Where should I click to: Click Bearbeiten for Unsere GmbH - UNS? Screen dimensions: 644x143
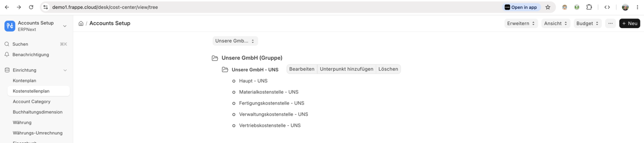[302, 69]
